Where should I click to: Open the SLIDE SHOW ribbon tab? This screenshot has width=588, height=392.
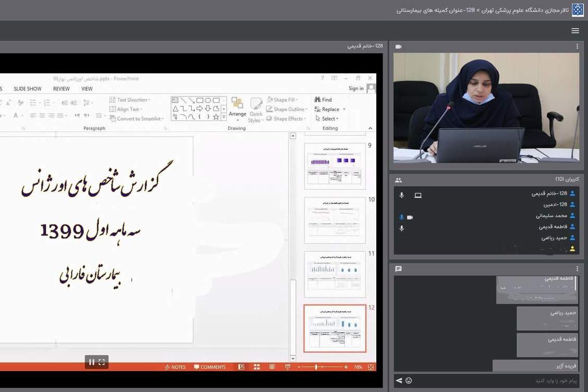(x=27, y=89)
